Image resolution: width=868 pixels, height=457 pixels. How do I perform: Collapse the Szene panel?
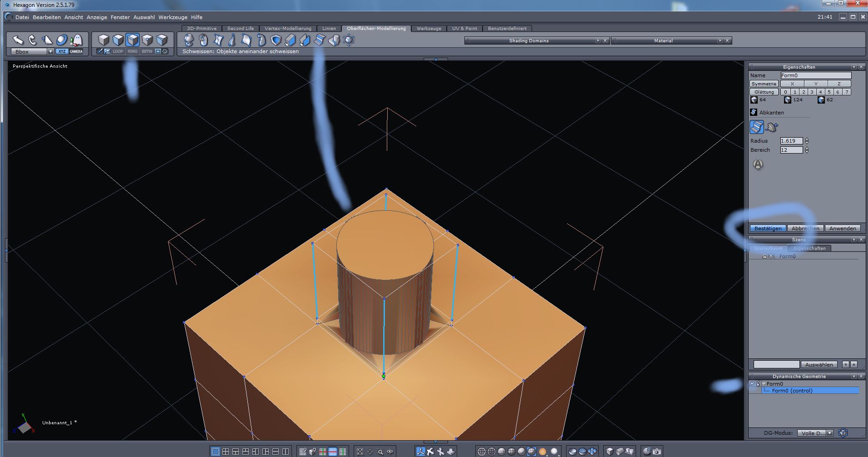tap(854, 239)
